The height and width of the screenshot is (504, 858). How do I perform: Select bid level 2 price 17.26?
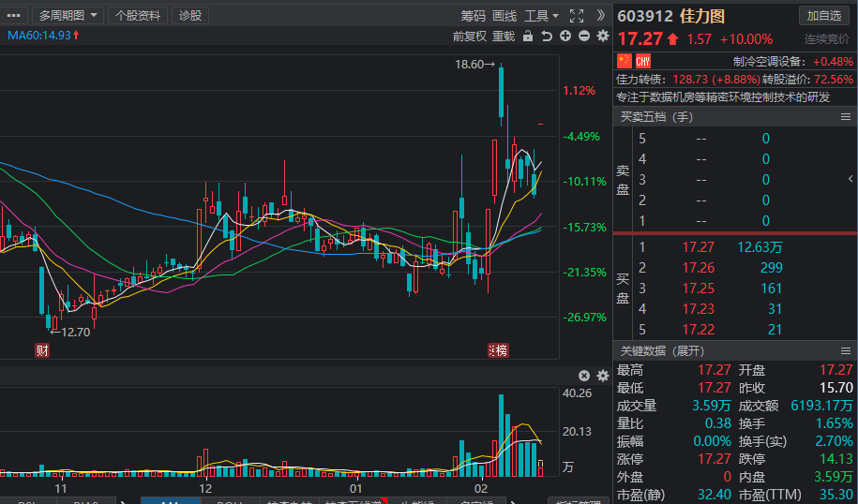(698, 268)
